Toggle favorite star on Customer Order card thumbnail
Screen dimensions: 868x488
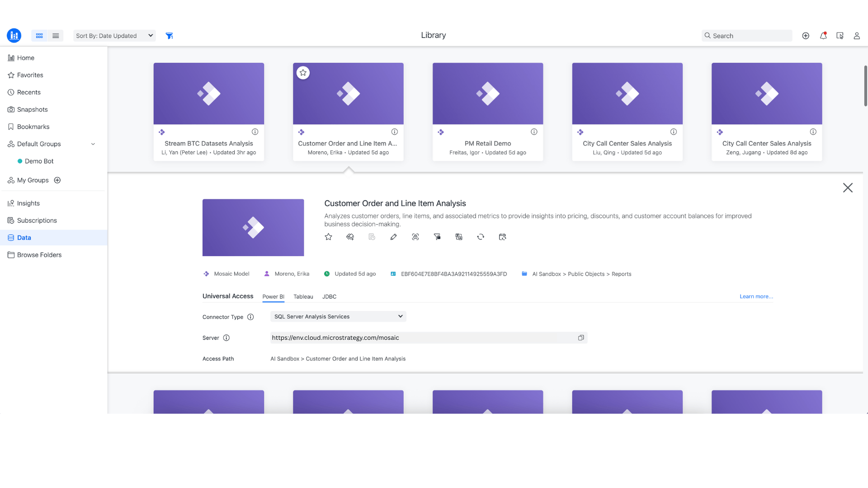coord(303,73)
